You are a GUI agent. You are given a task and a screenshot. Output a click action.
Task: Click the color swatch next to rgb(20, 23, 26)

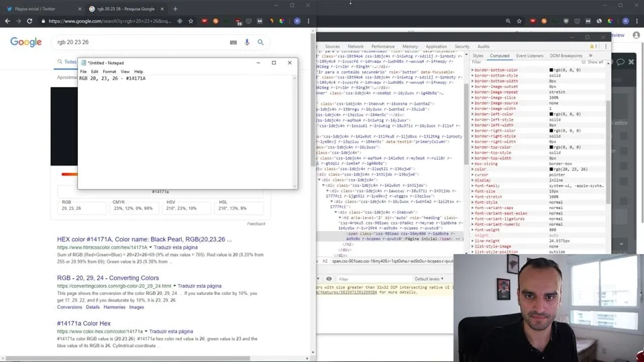click(x=551, y=169)
